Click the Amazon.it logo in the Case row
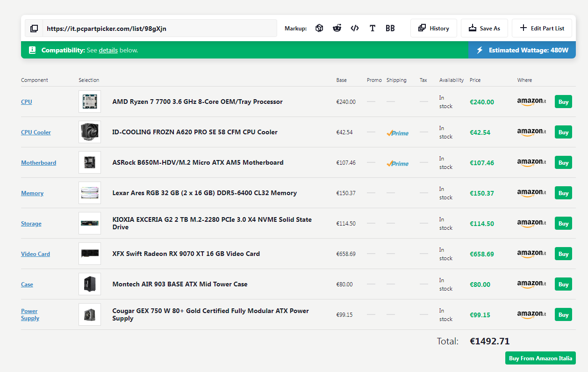 (x=531, y=284)
